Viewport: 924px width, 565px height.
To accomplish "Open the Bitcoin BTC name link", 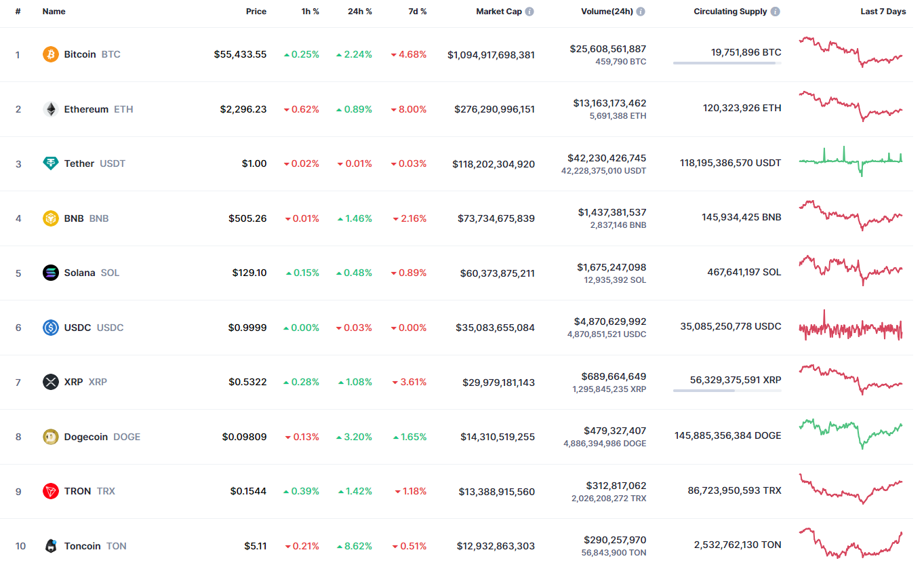I will click(x=80, y=54).
